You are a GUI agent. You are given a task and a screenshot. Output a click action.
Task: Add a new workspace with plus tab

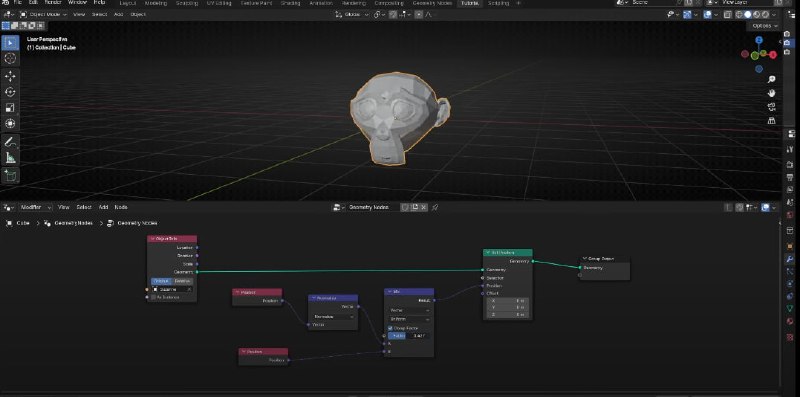pyautogui.click(x=519, y=3)
